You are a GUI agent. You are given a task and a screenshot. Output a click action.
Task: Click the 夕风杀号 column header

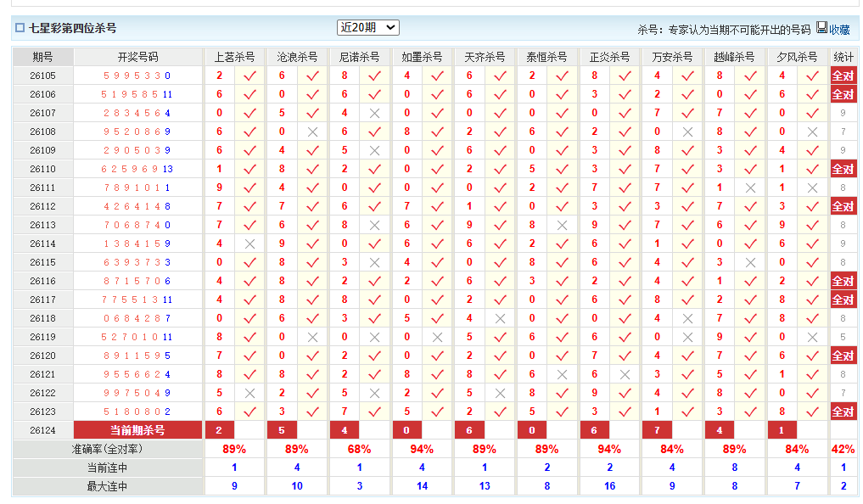pos(797,57)
